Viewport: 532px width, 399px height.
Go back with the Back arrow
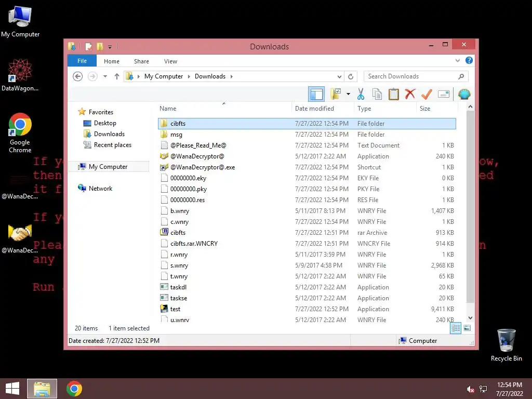[x=78, y=76]
